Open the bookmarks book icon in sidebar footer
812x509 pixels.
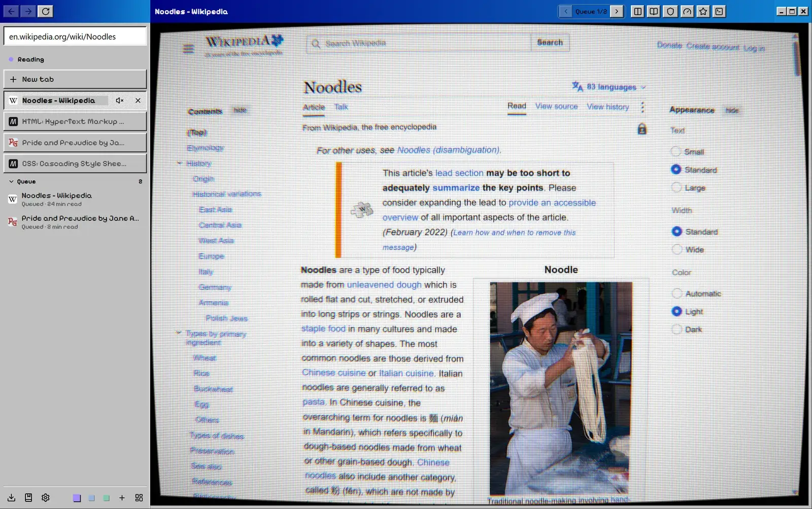click(x=28, y=498)
